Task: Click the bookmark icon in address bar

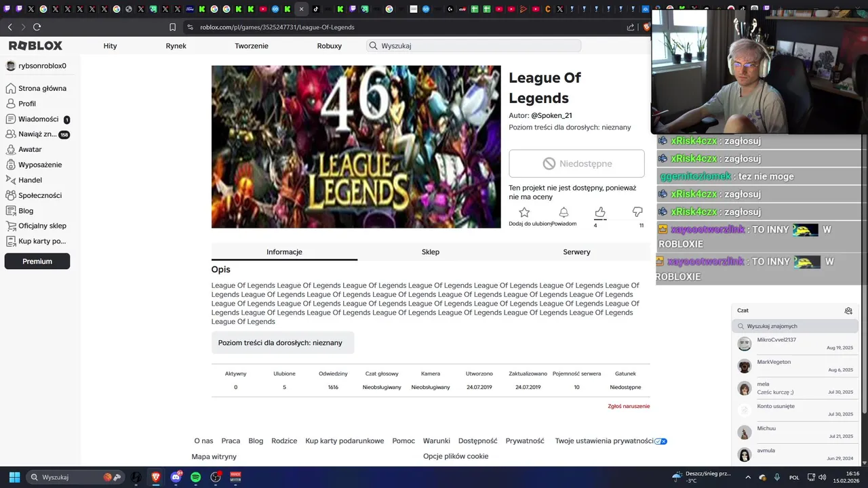Action: (172, 27)
